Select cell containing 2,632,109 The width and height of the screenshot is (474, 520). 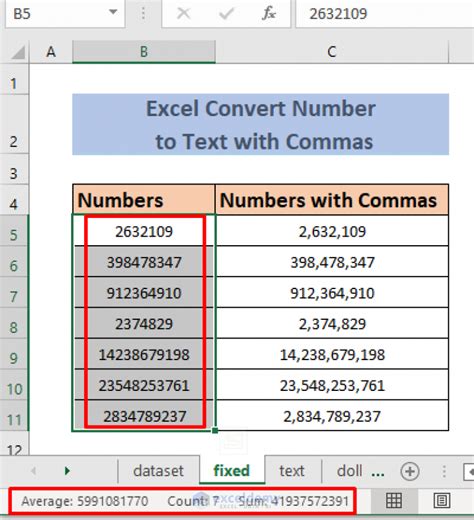pos(332,231)
